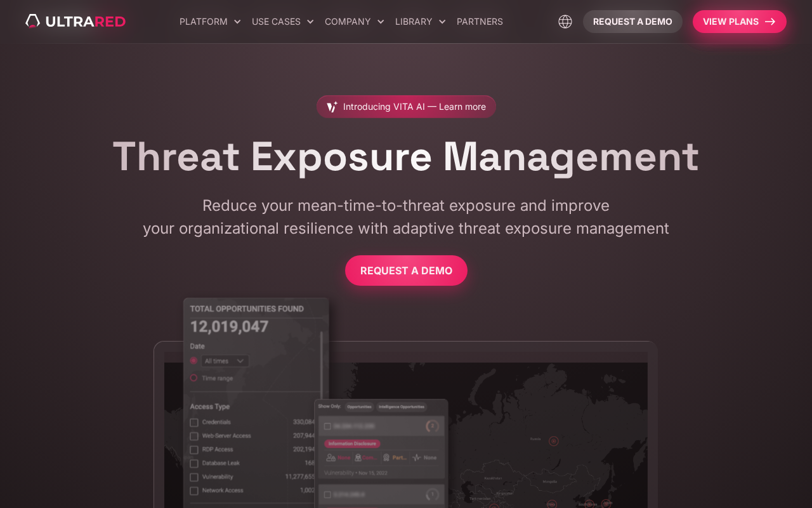The width and height of the screenshot is (812, 508).
Task: Choose the All times radio button
Action: [194, 361]
